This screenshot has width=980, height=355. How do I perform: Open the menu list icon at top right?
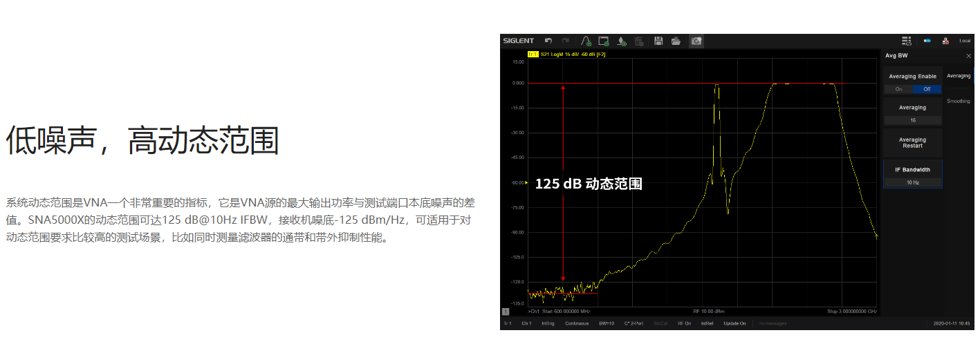pos(907,41)
